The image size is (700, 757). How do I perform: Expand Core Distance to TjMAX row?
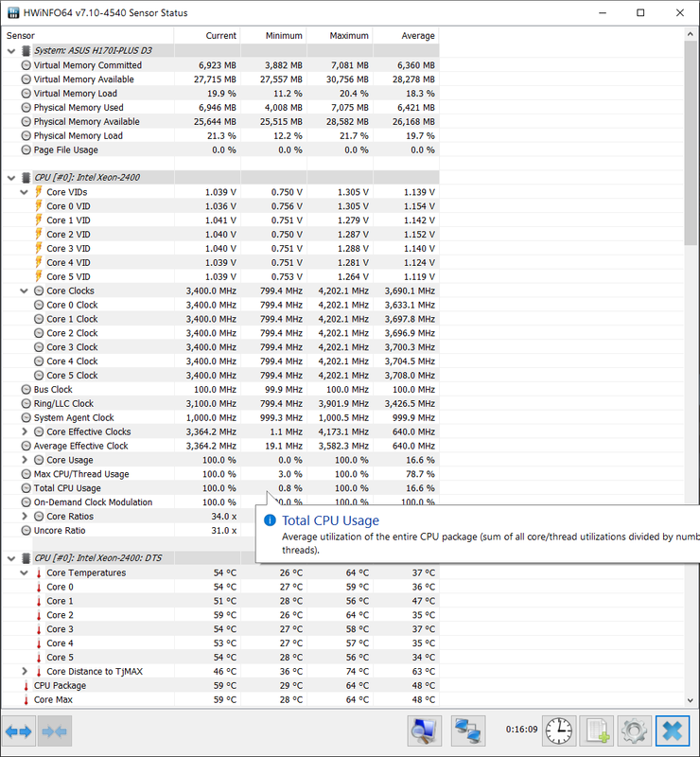pos(25,672)
